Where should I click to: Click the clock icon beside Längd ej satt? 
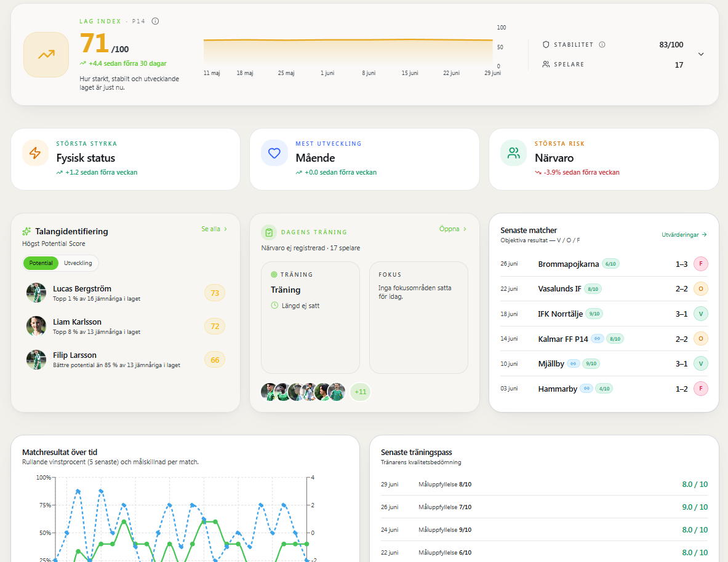[274, 306]
